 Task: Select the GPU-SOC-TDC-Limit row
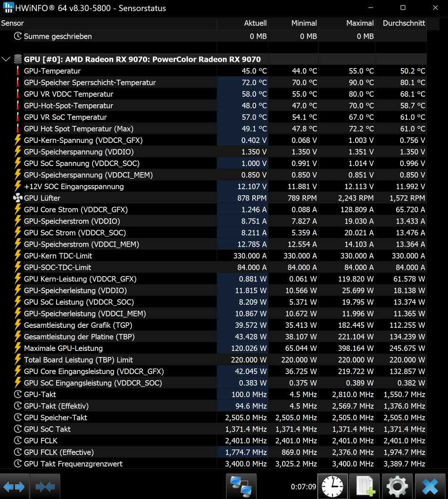coord(213,267)
